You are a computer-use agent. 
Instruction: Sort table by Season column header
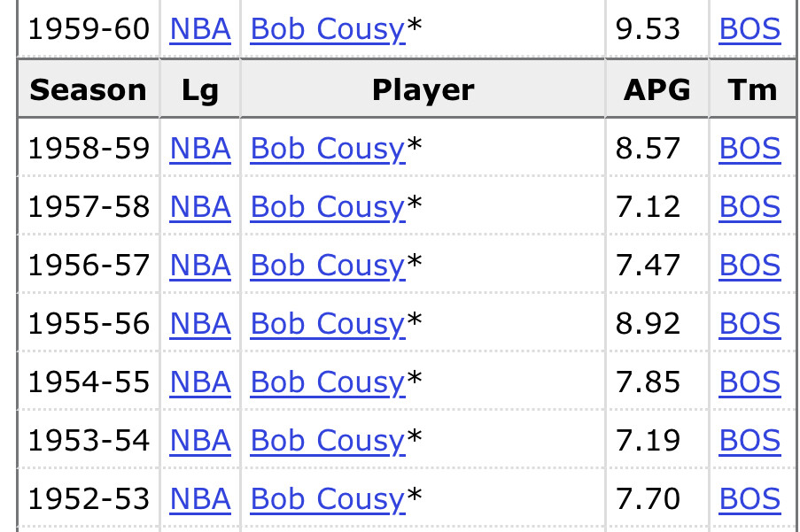pos(89,89)
